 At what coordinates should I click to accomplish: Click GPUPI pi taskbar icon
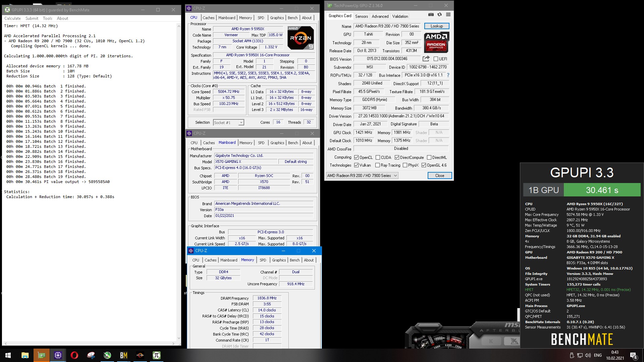point(156,355)
